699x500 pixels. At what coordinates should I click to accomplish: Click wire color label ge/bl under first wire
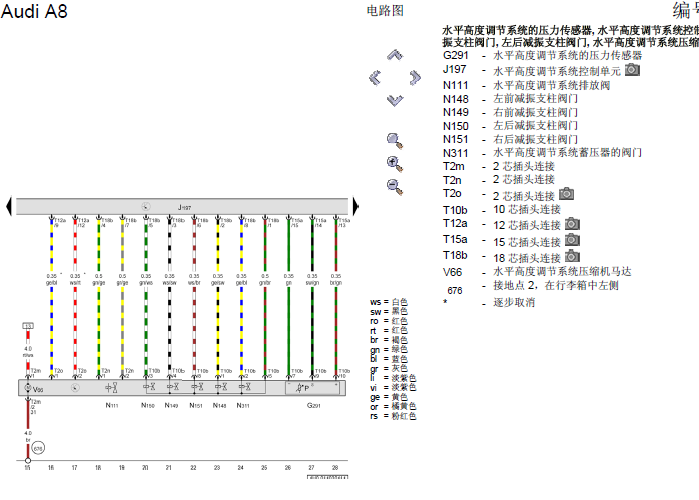coord(52,283)
